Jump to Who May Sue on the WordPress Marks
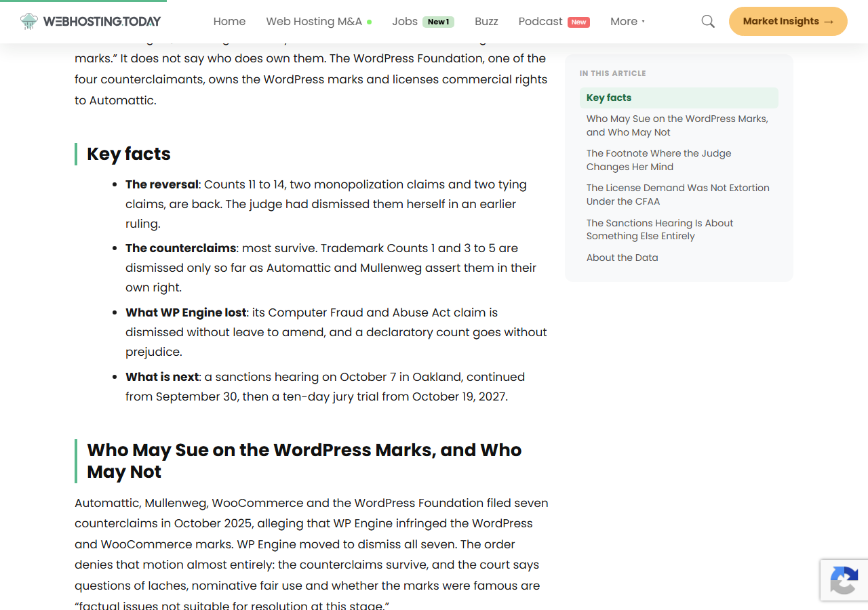The height and width of the screenshot is (610, 868). [x=679, y=125]
